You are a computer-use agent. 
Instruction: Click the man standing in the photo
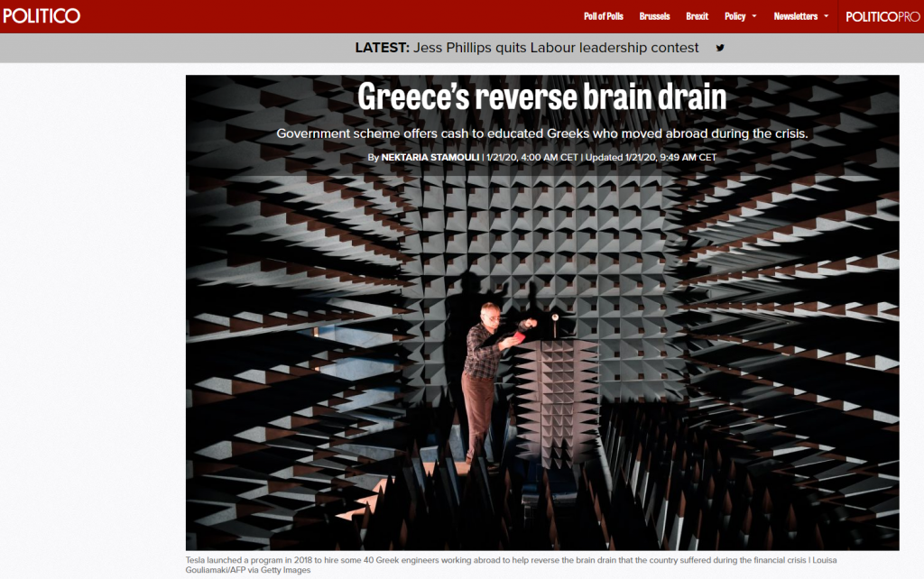482,379
